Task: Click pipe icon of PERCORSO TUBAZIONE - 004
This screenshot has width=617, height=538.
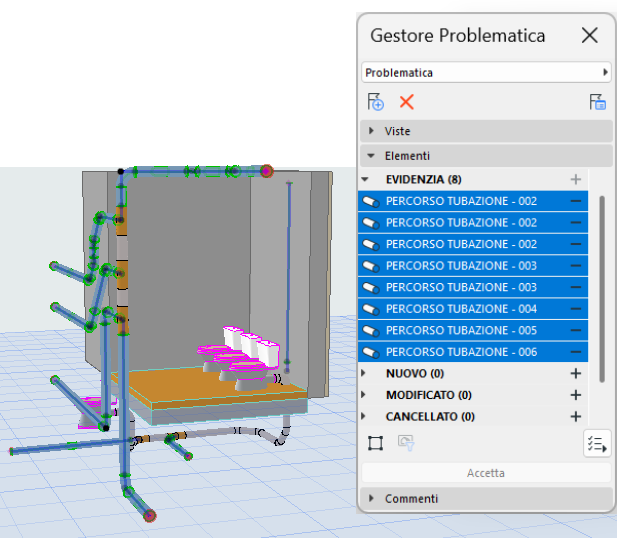Action: tap(371, 309)
